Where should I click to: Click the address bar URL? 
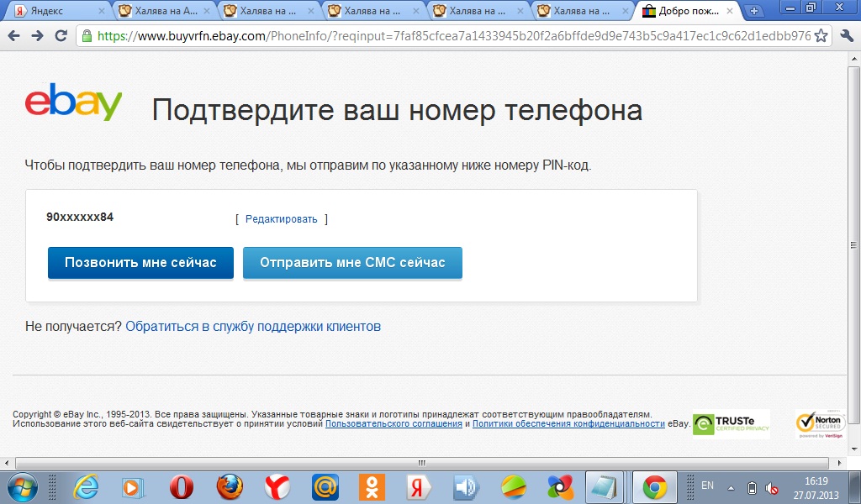pos(454,36)
